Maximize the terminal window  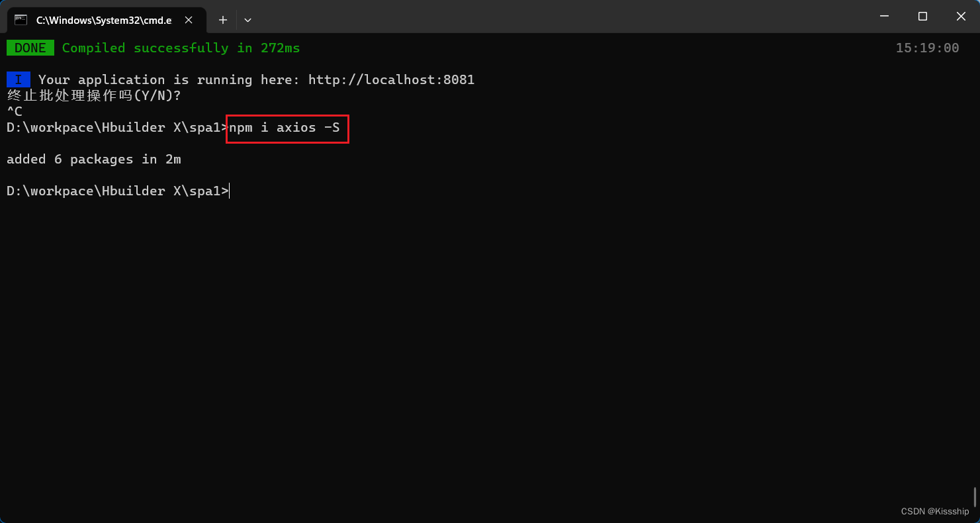922,17
